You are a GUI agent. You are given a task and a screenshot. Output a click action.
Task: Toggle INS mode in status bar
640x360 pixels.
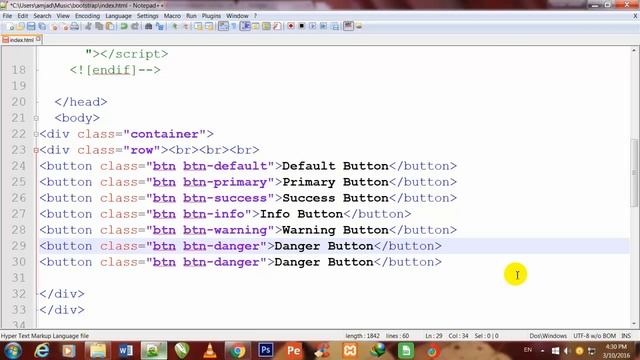point(626,336)
